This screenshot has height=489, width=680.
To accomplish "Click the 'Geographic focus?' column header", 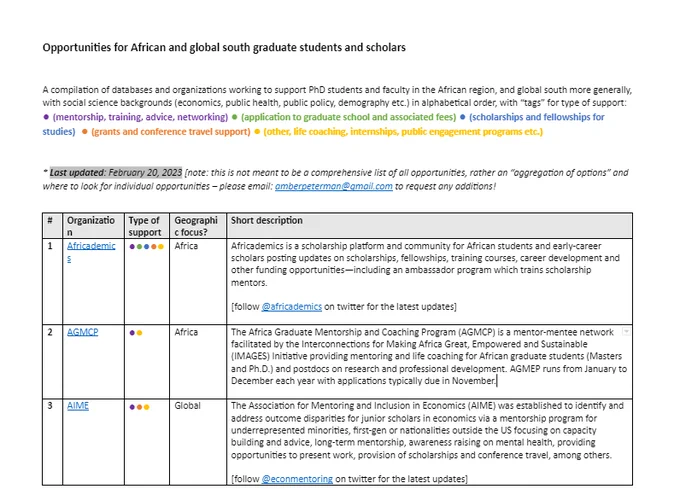I will pos(196,226).
